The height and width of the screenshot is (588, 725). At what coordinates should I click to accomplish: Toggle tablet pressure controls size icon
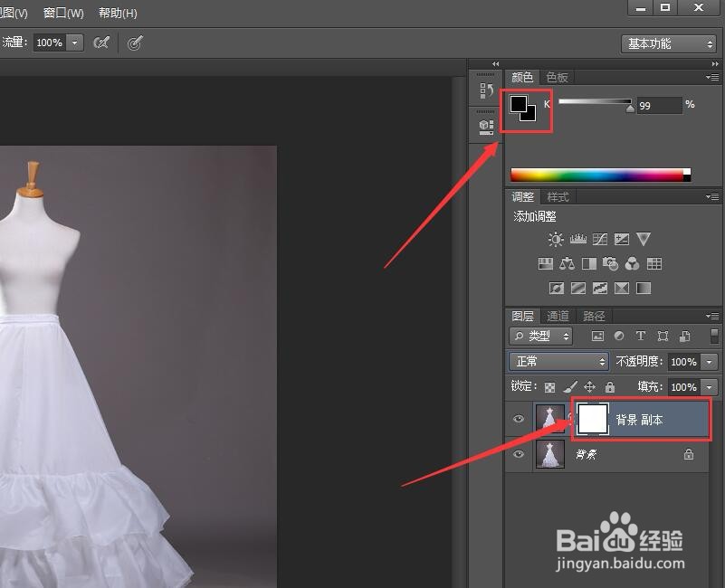pyautogui.click(x=135, y=43)
